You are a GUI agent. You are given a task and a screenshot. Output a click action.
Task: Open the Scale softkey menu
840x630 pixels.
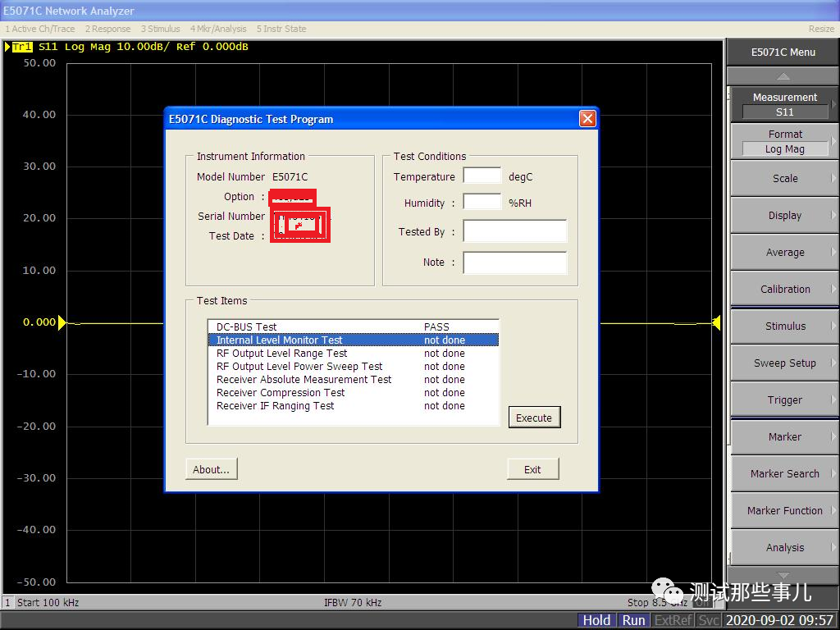[785, 178]
